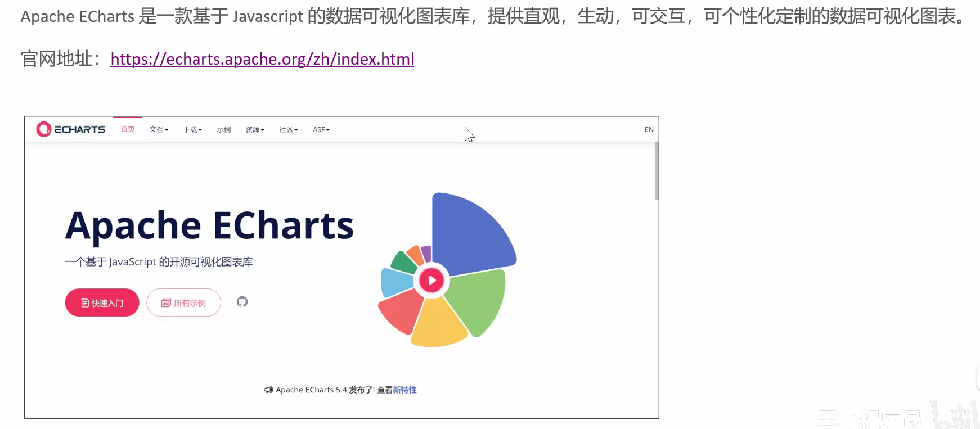Image resolution: width=980 pixels, height=429 pixels.
Task: Click the 所有示例 button
Action: click(183, 303)
